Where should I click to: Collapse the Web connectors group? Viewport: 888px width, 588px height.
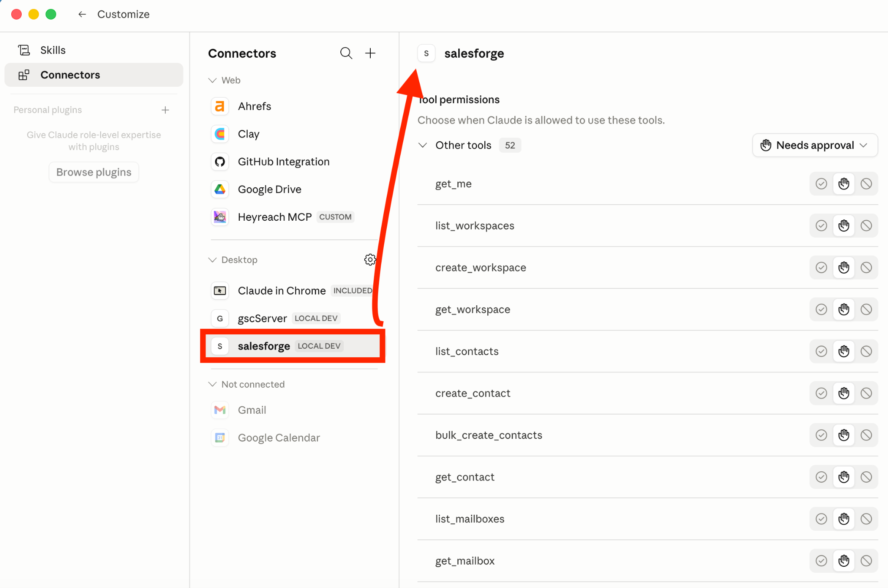point(212,80)
